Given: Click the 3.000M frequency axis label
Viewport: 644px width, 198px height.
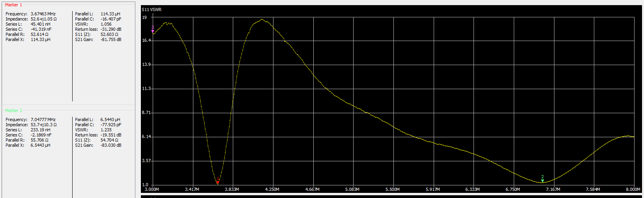Looking at the screenshot, I should click(x=152, y=190).
